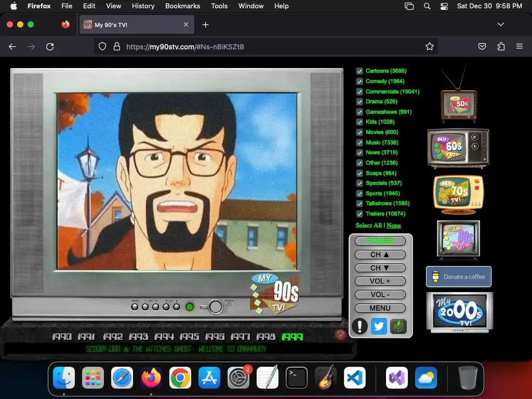Viewport: 532px width, 399px height.
Task: Switch to My 90's TV tab
Action: [x=137, y=24]
